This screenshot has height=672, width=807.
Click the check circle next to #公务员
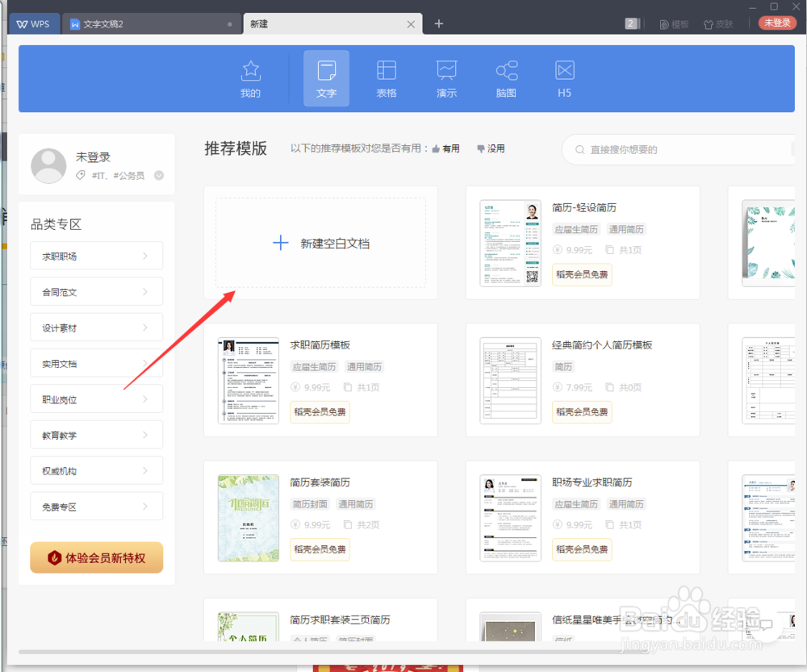pyautogui.click(x=159, y=175)
